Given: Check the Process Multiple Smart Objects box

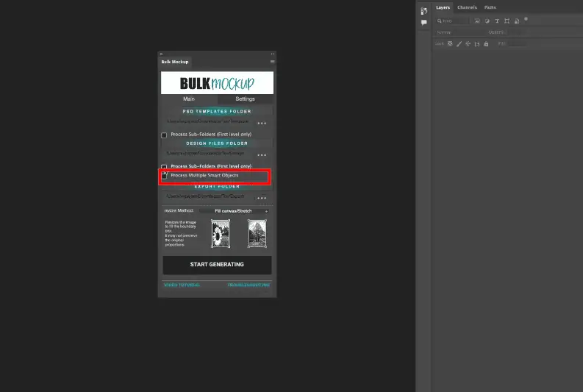Looking at the screenshot, I should [164, 176].
